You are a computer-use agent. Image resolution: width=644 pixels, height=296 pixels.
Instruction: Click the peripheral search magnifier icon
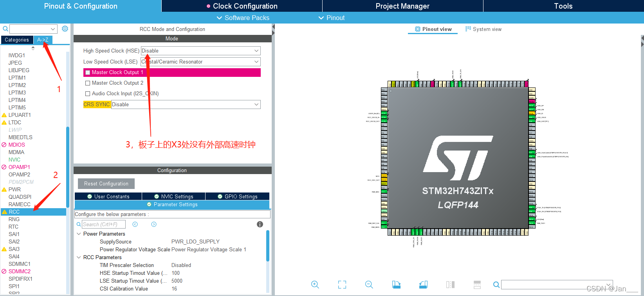tap(5, 29)
